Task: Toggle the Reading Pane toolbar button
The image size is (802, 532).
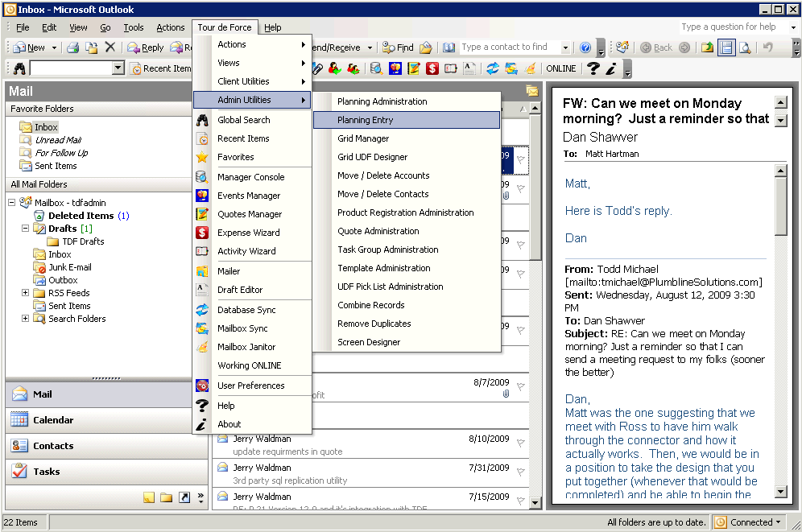Action: pos(726,47)
